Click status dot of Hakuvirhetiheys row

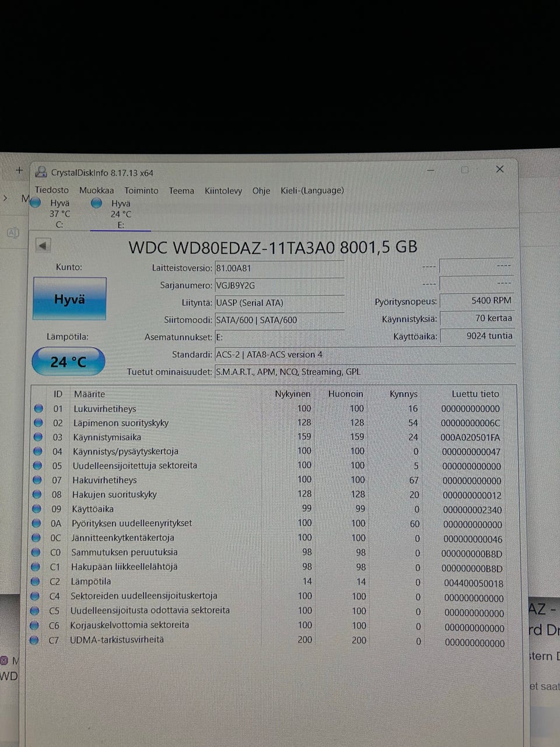point(37,480)
